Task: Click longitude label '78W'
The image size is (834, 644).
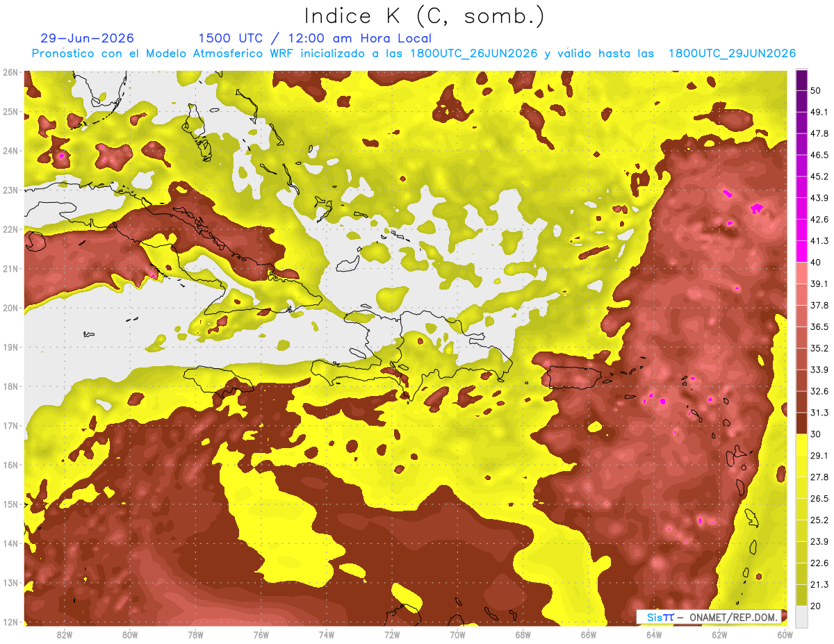Action: 195,635
